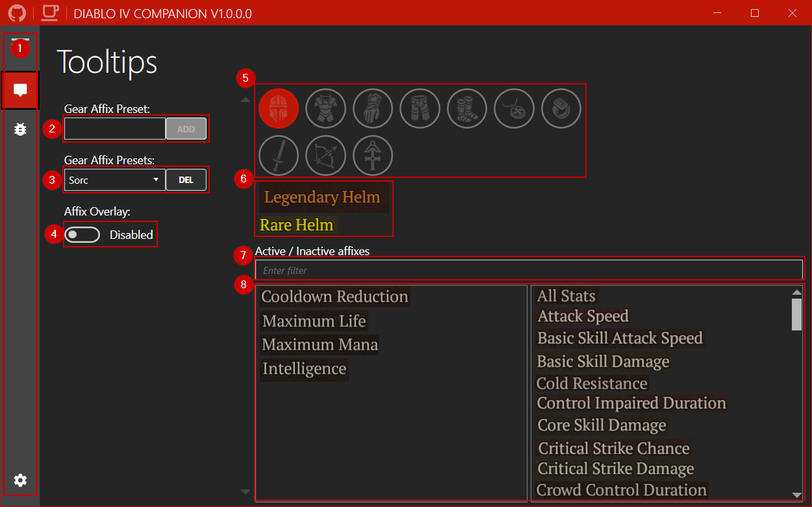Select the Bow ranged weapon icon
The width and height of the screenshot is (812, 507).
coord(325,155)
